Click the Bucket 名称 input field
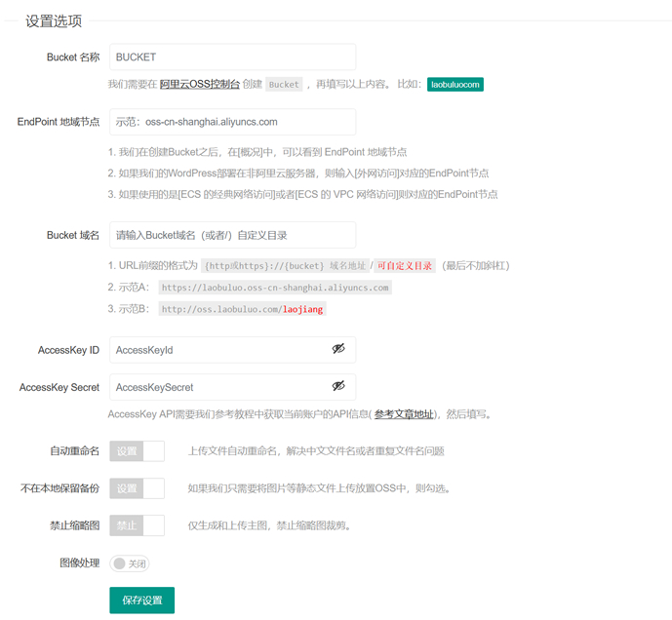This screenshot has height=620, width=672. [232, 57]
